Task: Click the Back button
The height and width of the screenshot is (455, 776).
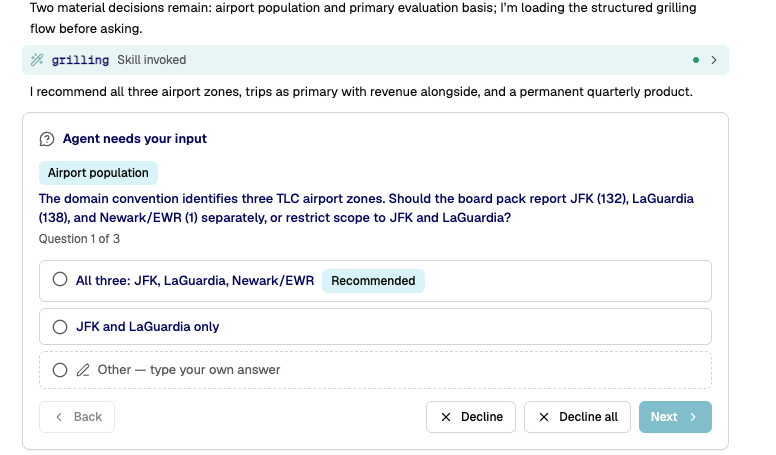Action: (x=77, y=417)
